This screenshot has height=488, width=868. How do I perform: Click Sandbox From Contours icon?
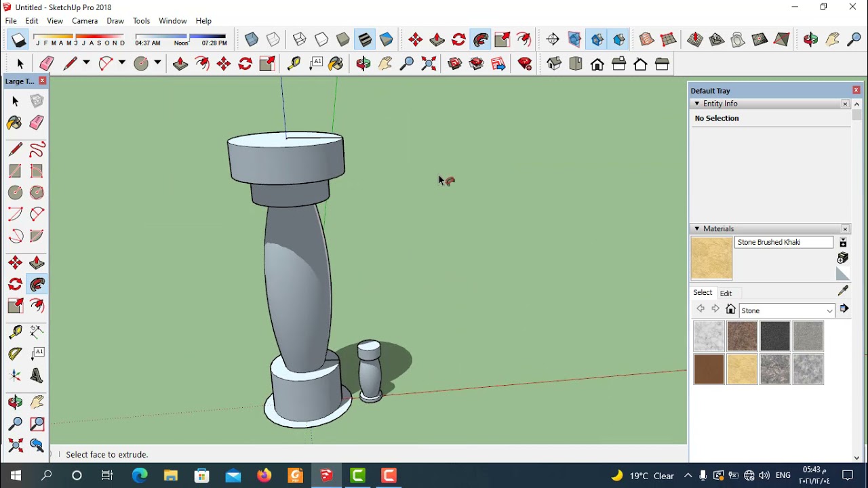coord(646,39)
